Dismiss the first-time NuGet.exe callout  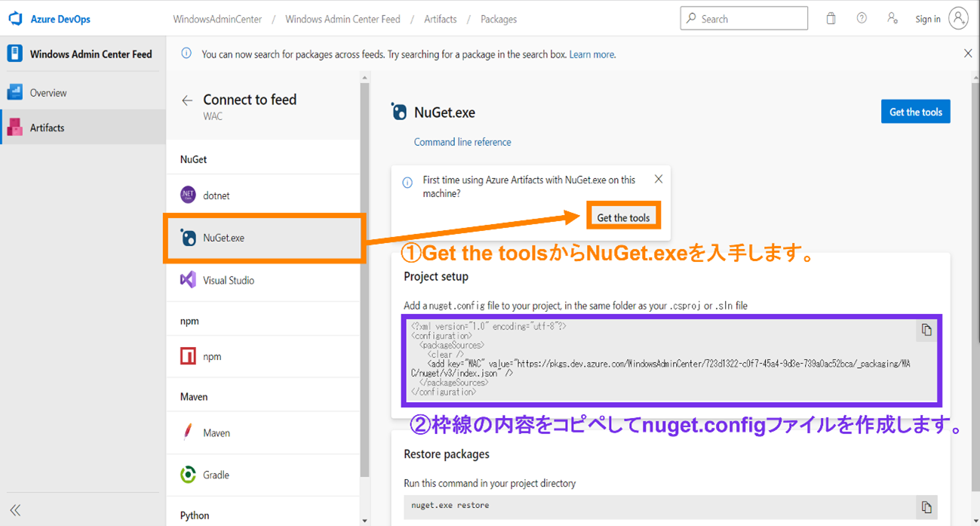(x=659, y=180)
